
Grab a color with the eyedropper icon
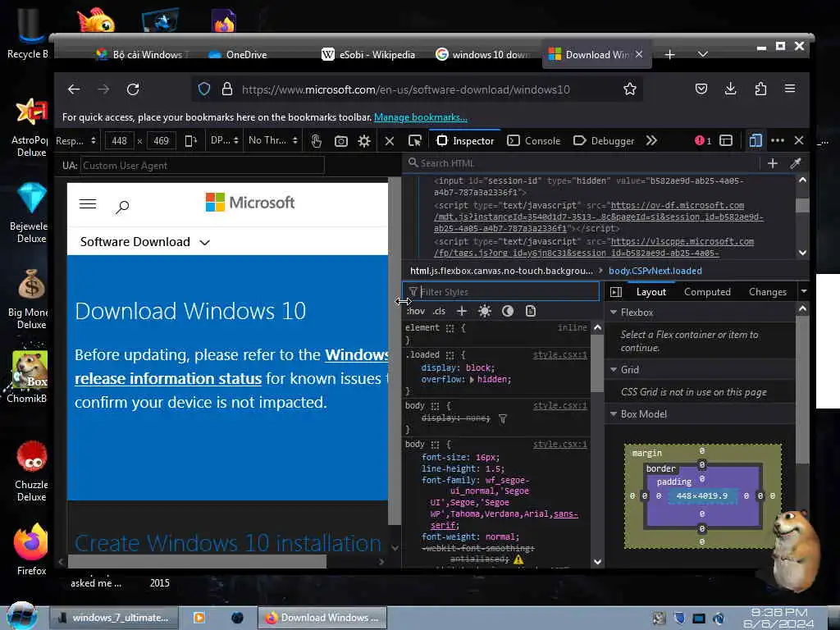pos(796,163)
